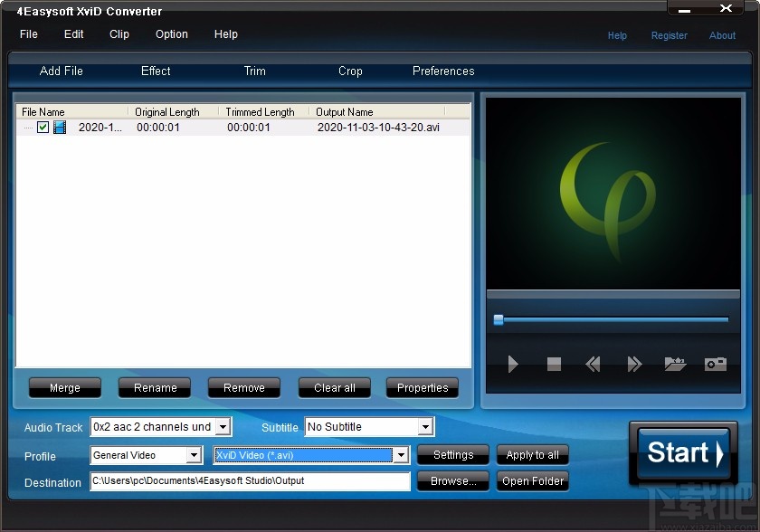760x532 pixels.
Task: Stop the preview playback
Action: tap(553, 365)
